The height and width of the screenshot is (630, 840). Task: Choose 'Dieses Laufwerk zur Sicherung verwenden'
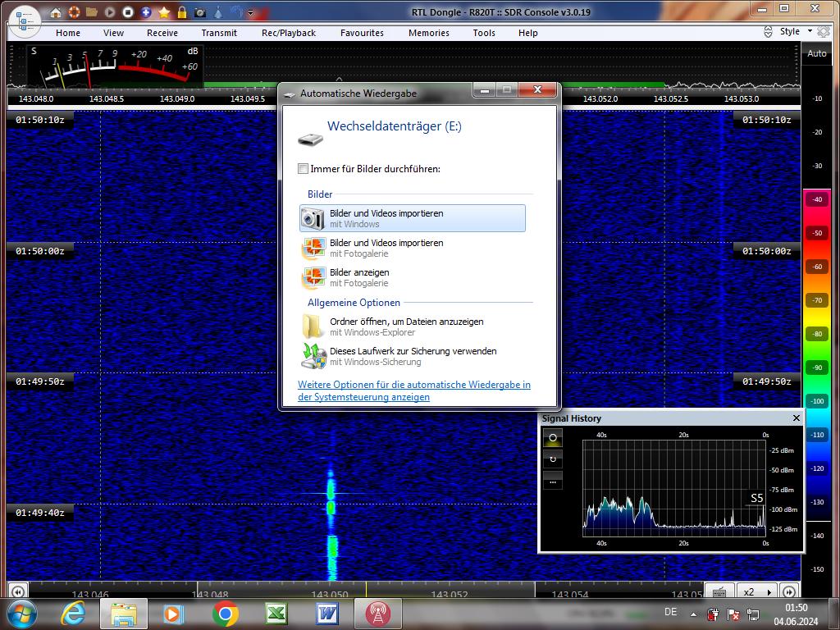pyautogui.click(x=413, y=356)
